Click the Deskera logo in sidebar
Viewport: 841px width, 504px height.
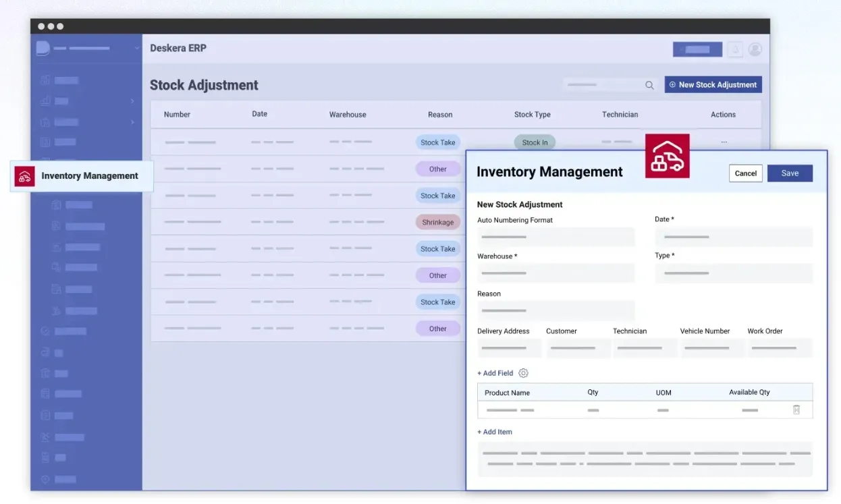(x=43, y=48)
